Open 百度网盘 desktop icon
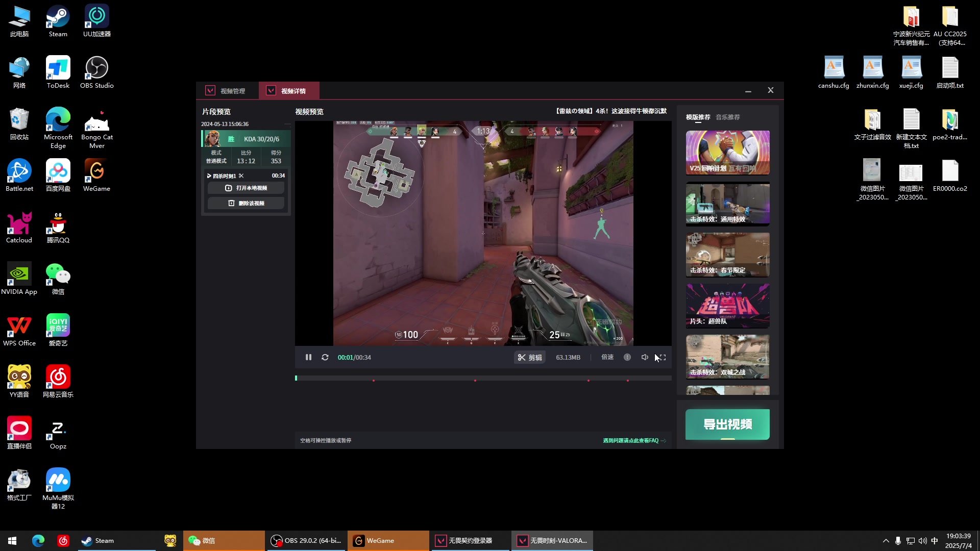The height and width of the screenshot is (551, 980). pos(58,176)
